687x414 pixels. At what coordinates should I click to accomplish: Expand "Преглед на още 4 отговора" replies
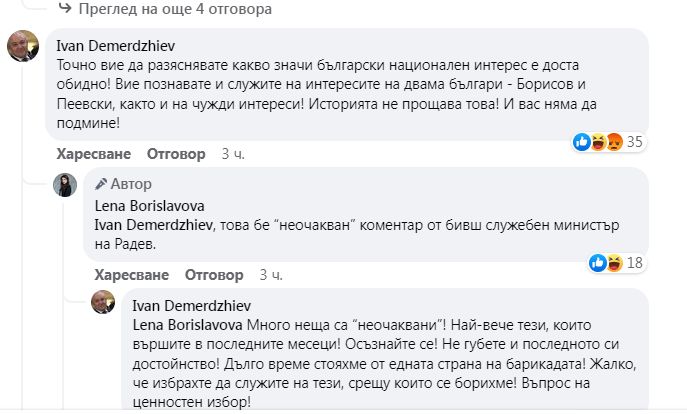pyautogui.click(x=150, y=10)
